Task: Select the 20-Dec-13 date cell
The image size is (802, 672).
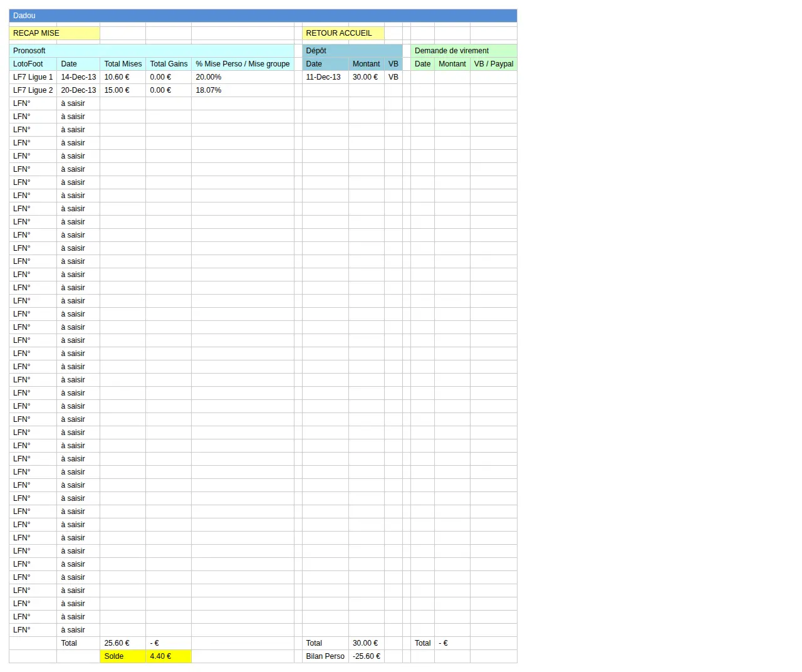Action: [78, 90]
